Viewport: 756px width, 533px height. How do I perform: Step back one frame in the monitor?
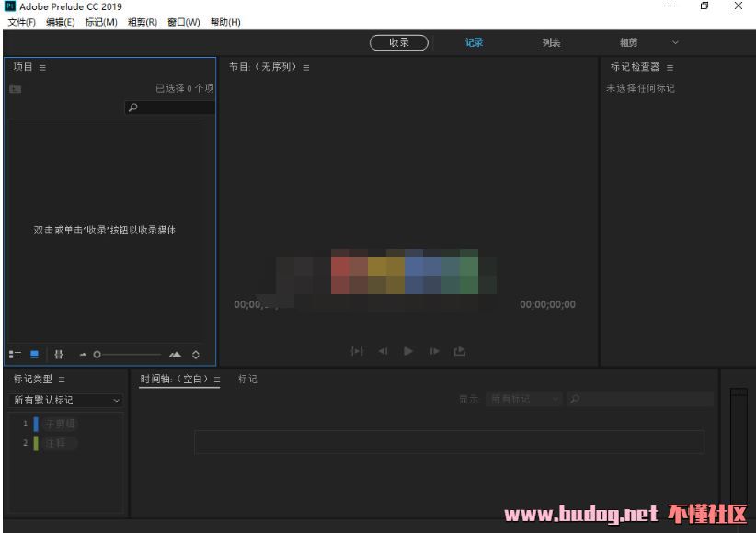coord(383,351)
